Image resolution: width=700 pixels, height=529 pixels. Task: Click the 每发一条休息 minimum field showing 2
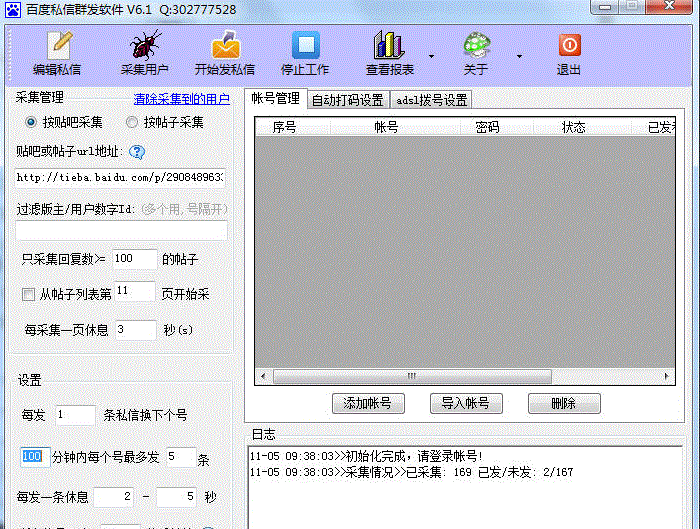pyautogui.click(x=113, y=496)
